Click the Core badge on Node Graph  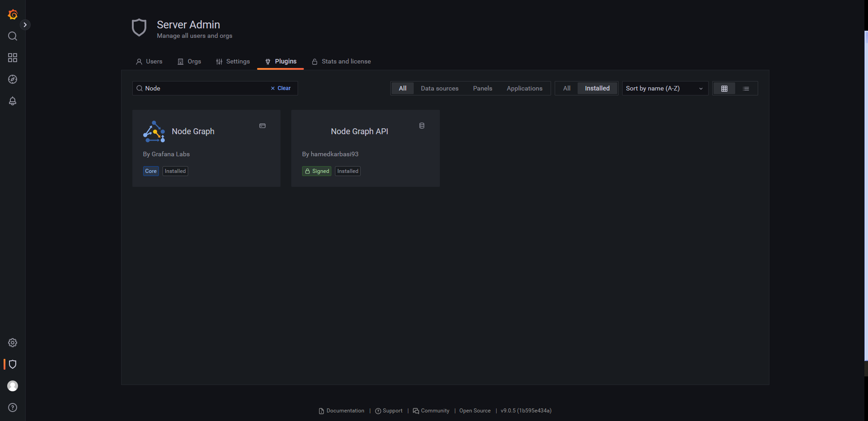(151, 171)
